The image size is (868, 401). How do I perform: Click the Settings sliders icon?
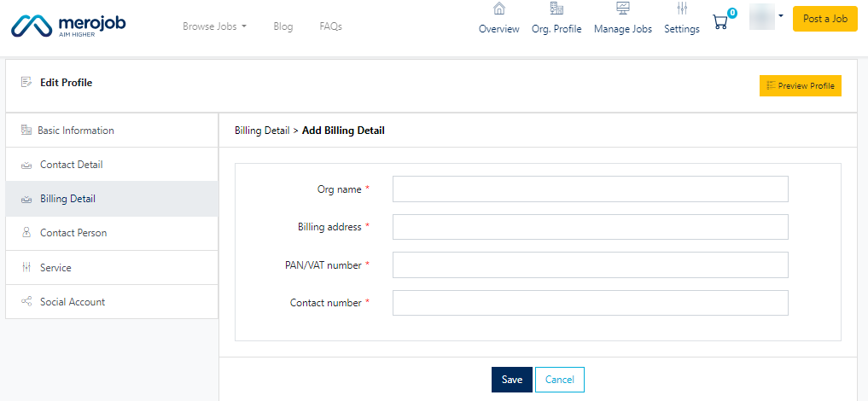(682, 9)
